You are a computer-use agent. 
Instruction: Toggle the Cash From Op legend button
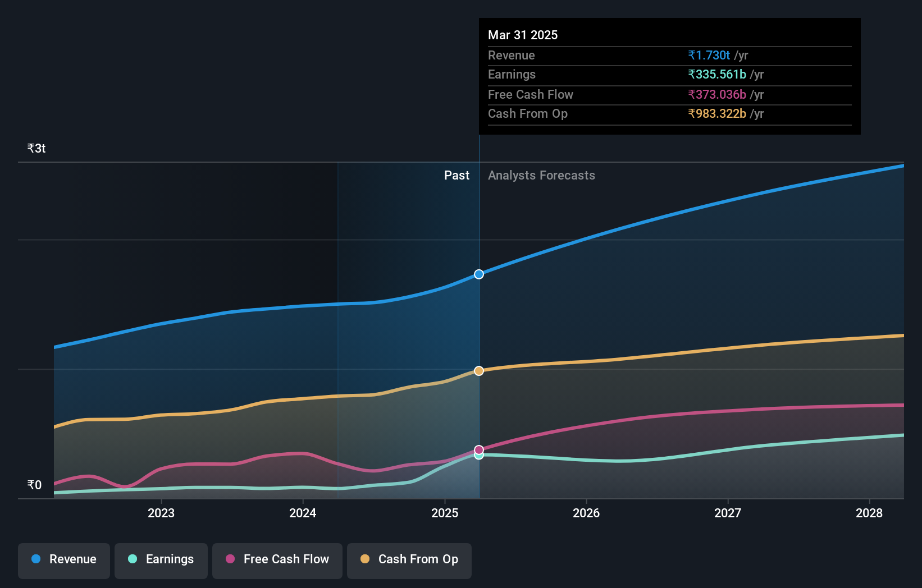(x=409, y=561)
